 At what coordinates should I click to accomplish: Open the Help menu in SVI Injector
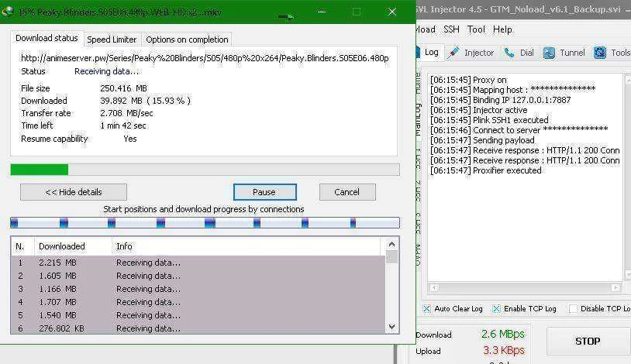pyautogui.click(x=502, y=29)
